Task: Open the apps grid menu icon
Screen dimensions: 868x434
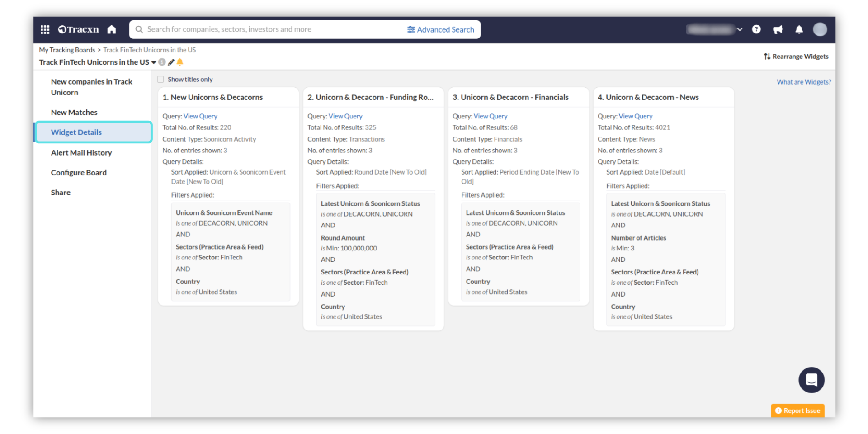Action: tap(45, 30)
